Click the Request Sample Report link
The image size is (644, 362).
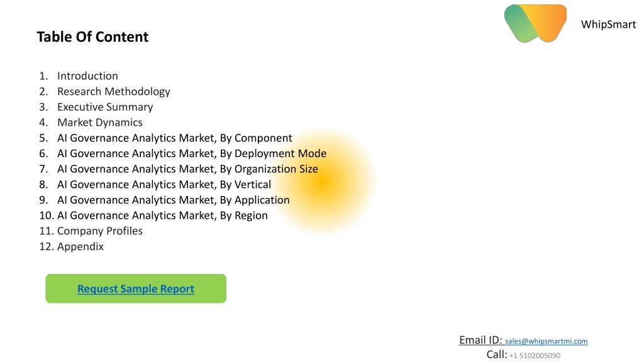tap(136, 289)
